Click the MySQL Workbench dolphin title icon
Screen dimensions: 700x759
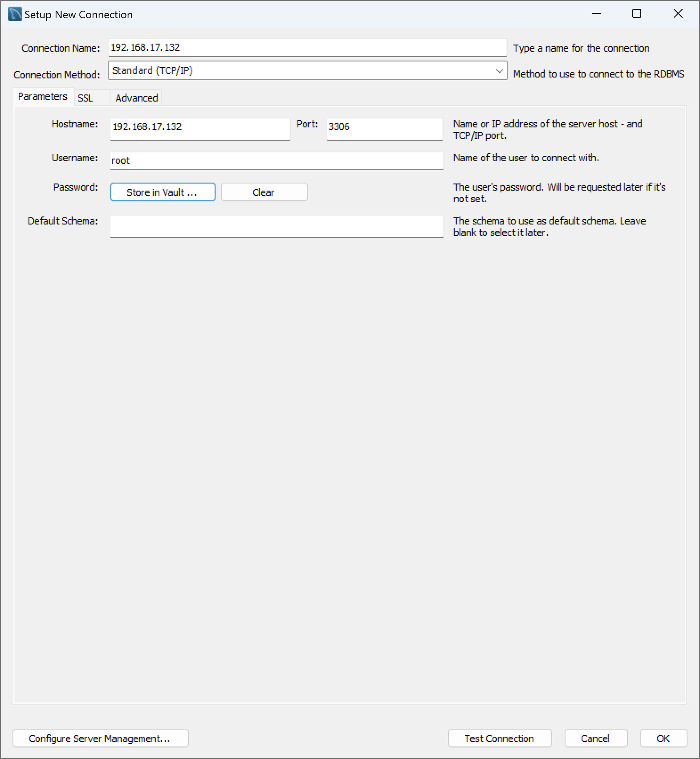(x=15, y=14)
